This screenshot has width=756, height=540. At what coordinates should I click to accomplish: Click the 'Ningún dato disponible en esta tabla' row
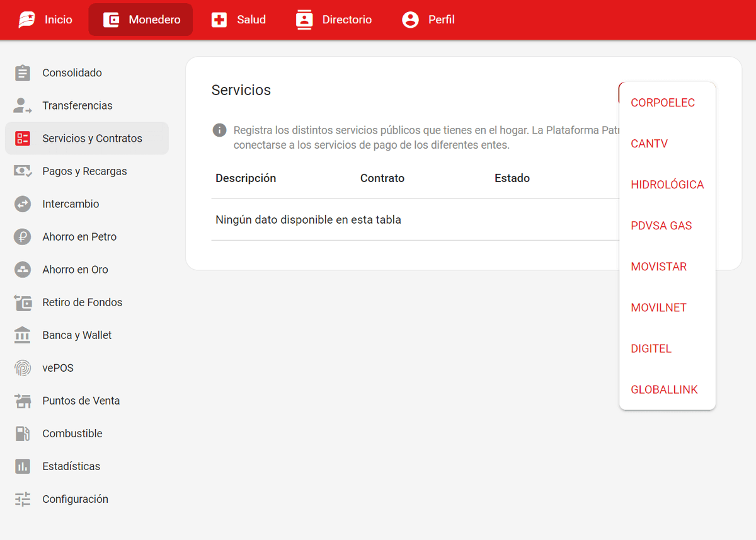(416, 220)
